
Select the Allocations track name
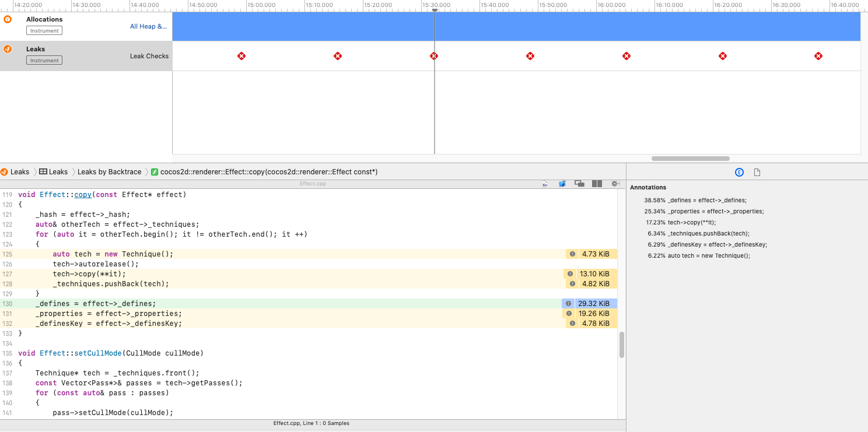click(x=44, y=19)
